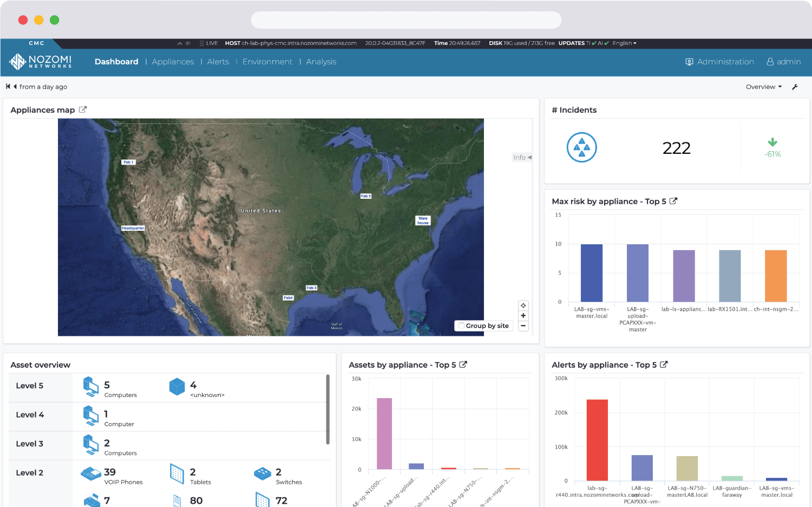This screenshot has height=507, width=812.
Task: Click the dashboard settings wrench icon
Action: pos(795,87)
